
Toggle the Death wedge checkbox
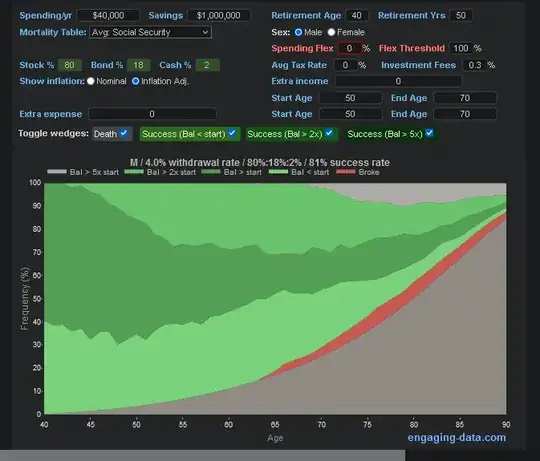click(124, 133)
